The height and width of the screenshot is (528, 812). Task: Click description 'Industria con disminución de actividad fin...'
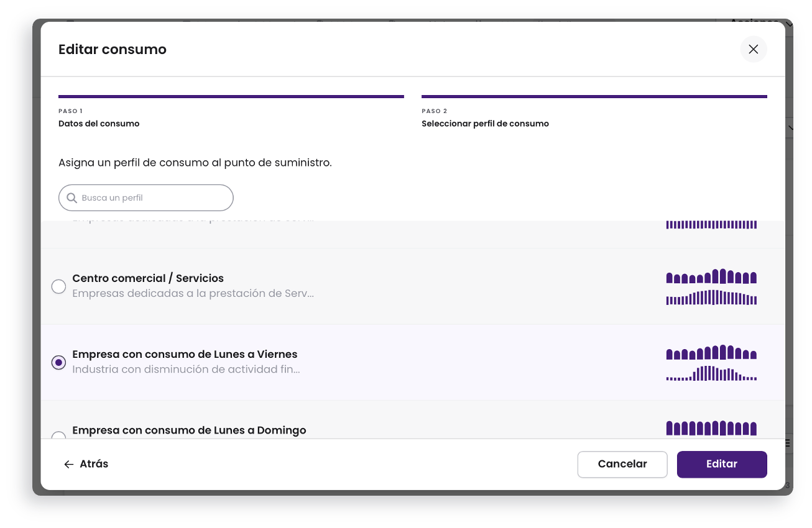(x=186, y=369)
